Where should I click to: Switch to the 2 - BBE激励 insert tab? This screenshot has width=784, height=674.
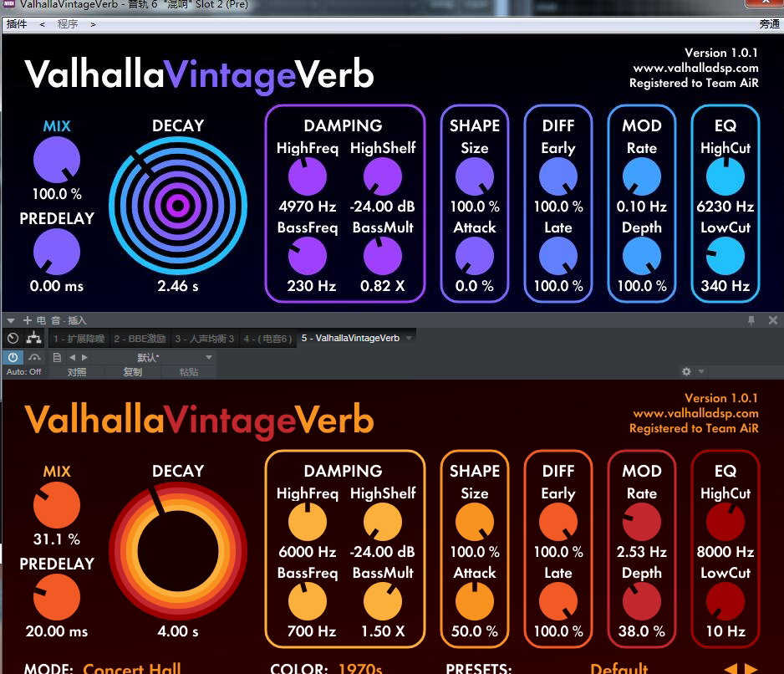(140, 339)
